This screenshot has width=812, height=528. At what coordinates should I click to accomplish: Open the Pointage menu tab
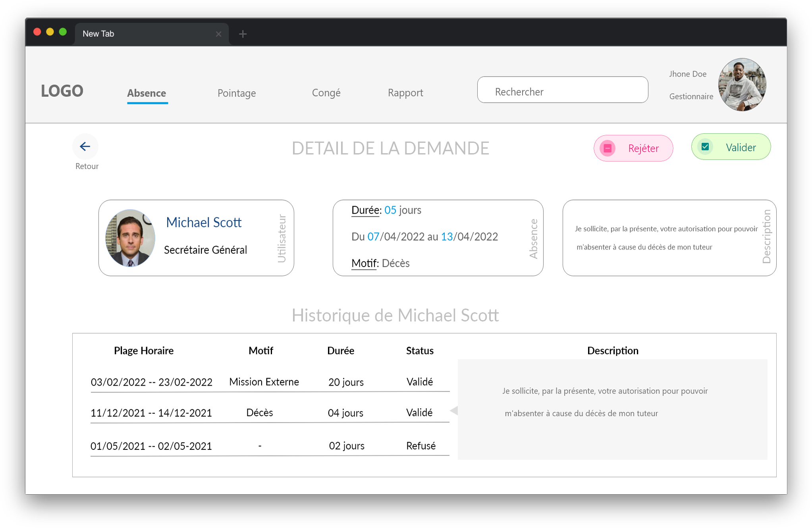pos(237,93)
